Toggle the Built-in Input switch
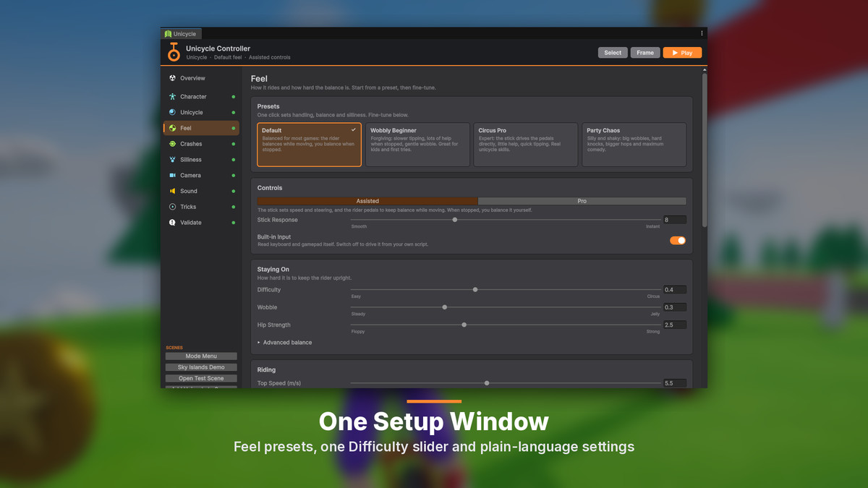Viewport: 868px width, 488px height. 678,241
